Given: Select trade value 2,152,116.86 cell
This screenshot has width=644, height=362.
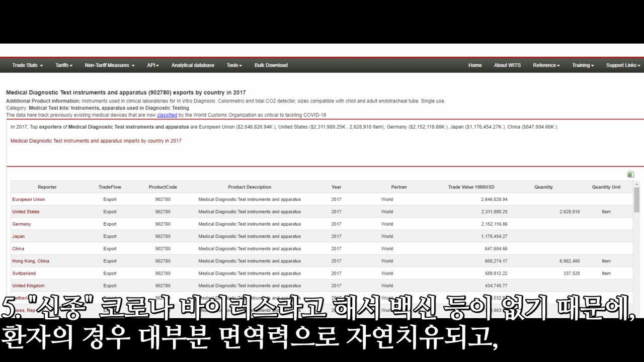Looking at the screenshot, I should (494, 224).
